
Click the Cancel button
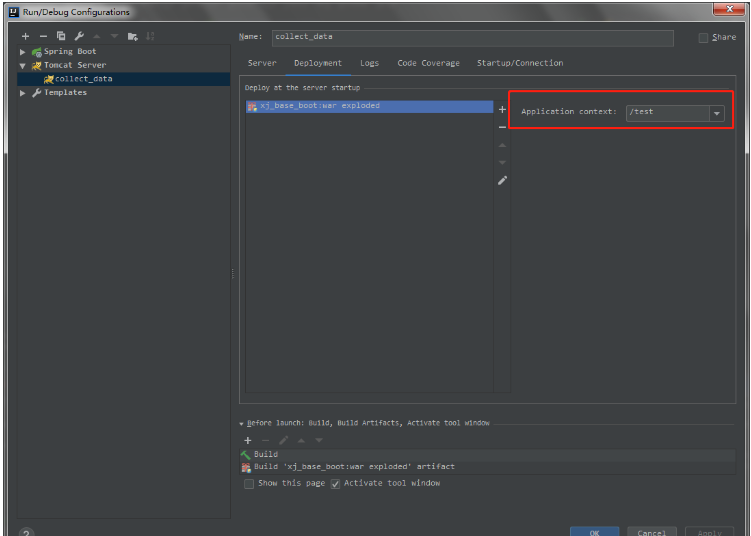pyautogui.click(x=651, y=531)
